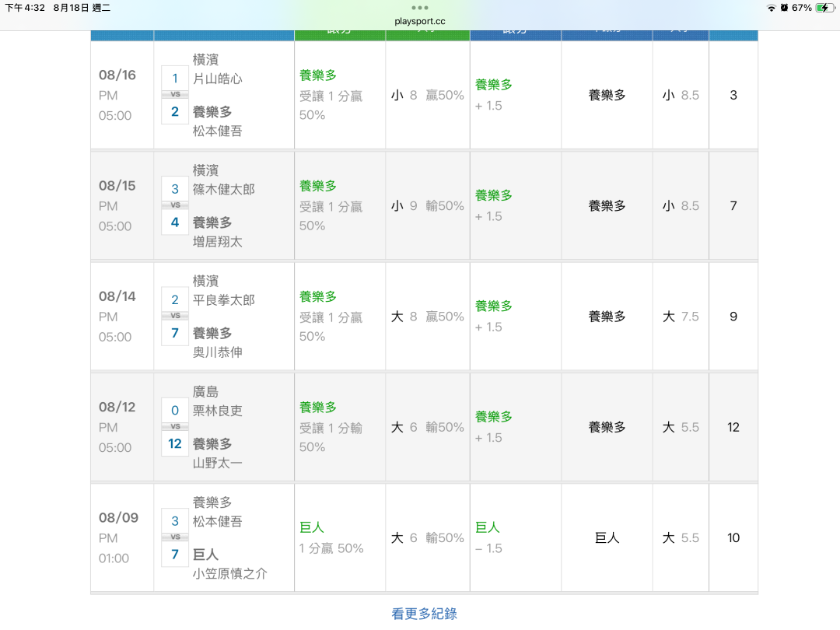Screen dimensions: 840x630
Task: Select 山野太一 pitcher name
Action: (x=218, y=463)
